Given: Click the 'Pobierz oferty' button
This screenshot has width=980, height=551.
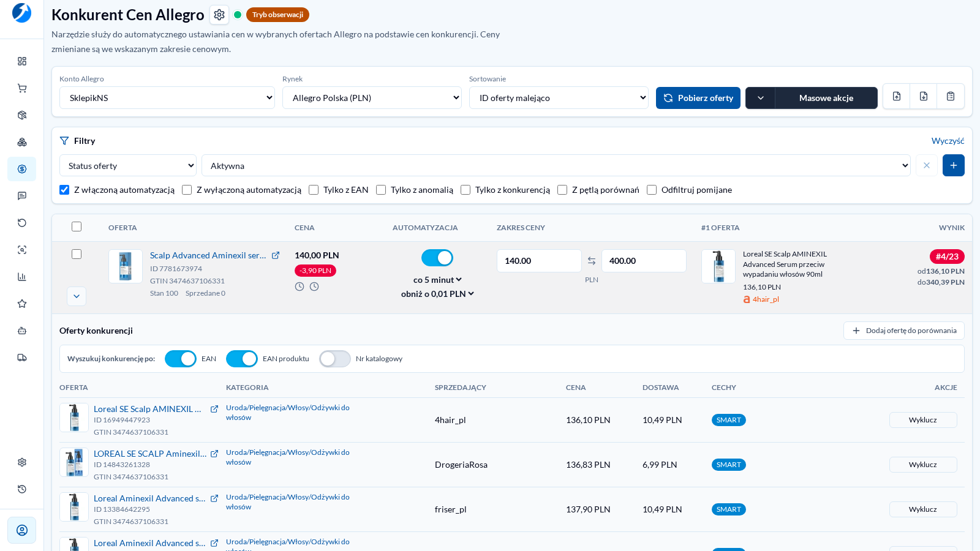Looking at the screenshot, I should 698,98.
